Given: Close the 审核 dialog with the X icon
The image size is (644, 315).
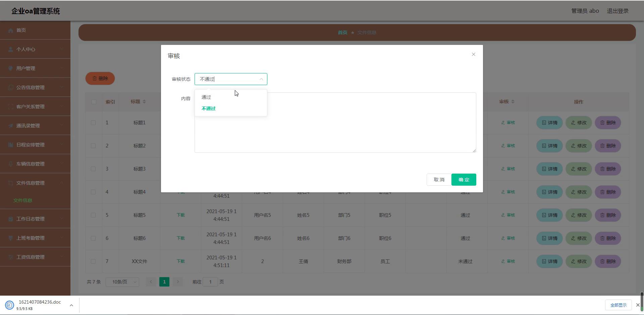Looking at the screenshot, I should [x=473, y=54].
